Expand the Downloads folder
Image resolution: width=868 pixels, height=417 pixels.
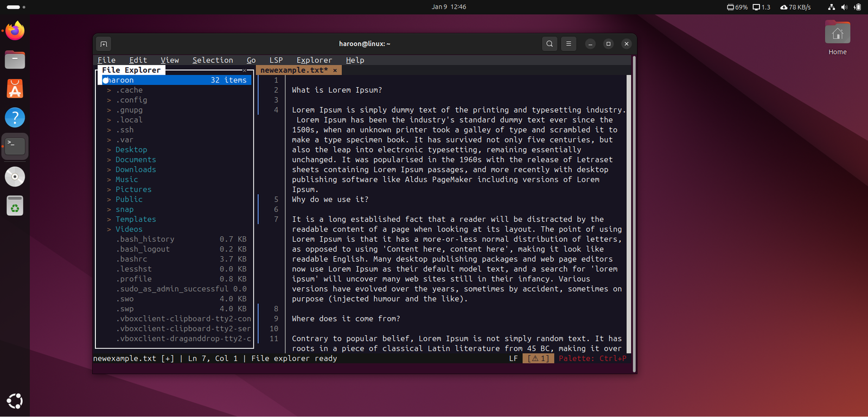(135, 170)
